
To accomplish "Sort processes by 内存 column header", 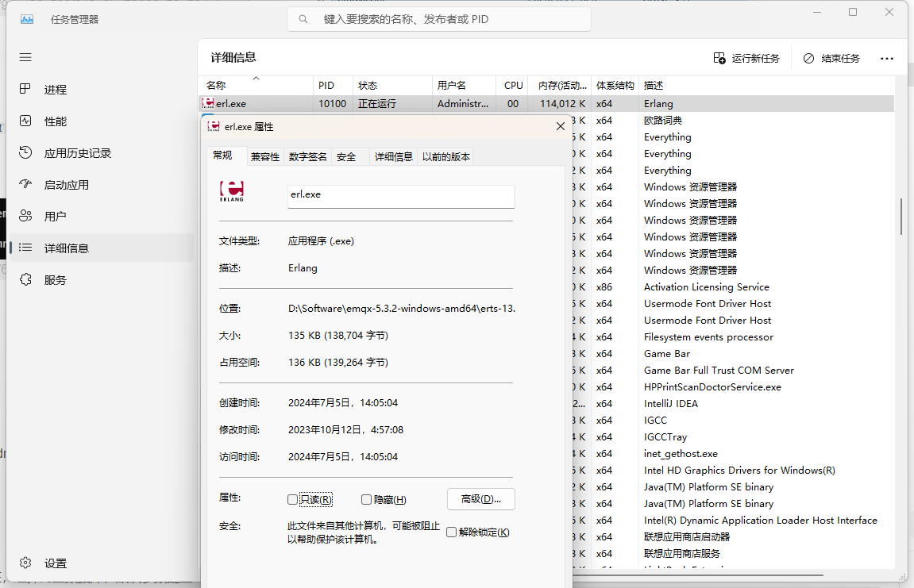I will pyautogui.click(x=561, y=85).
